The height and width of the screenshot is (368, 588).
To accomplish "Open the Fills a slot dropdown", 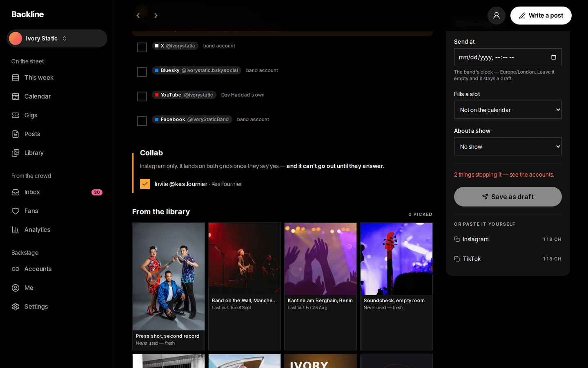I will point(508,110).
